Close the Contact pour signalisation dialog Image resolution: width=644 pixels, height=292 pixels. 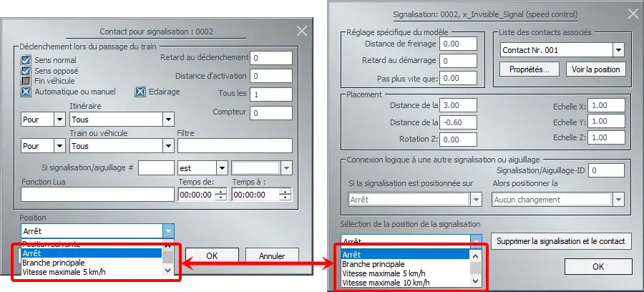[302, 31]
